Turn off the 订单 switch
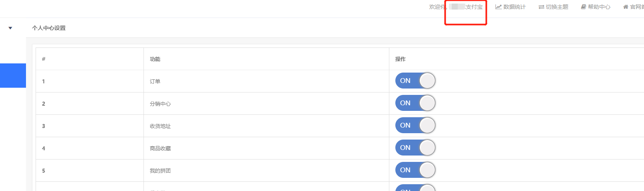 415,81
